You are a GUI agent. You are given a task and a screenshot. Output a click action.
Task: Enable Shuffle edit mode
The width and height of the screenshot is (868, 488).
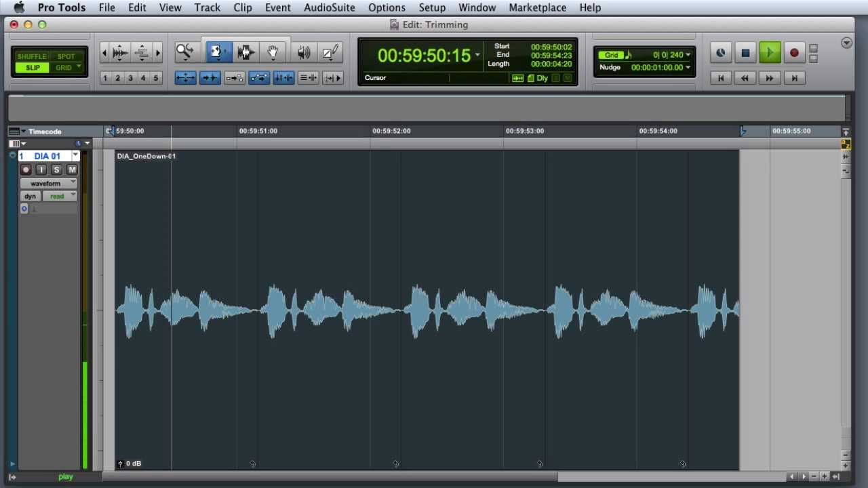coord(32,57)
